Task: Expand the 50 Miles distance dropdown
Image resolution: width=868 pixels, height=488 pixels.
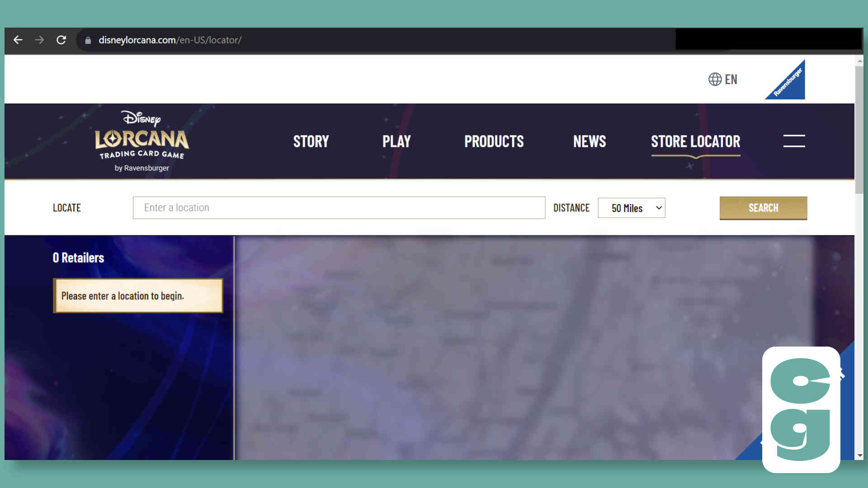Action: [x=631, y=208]
